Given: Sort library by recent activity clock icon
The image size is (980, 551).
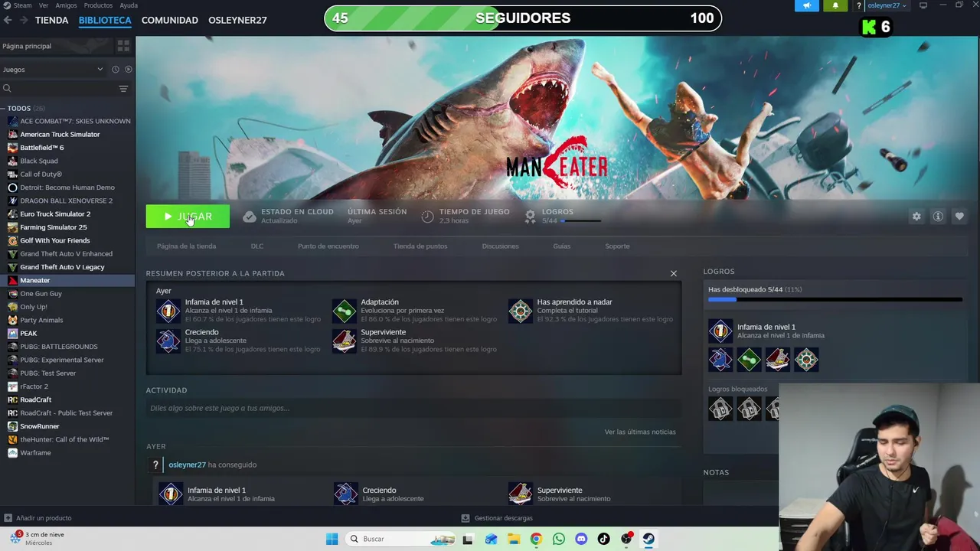Looking at the screenshot, I should coord(116,70).
